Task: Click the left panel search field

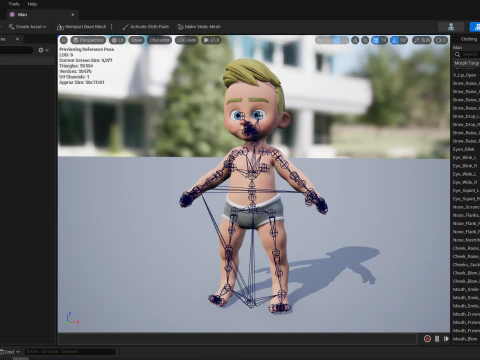Action: coord(16,50)
